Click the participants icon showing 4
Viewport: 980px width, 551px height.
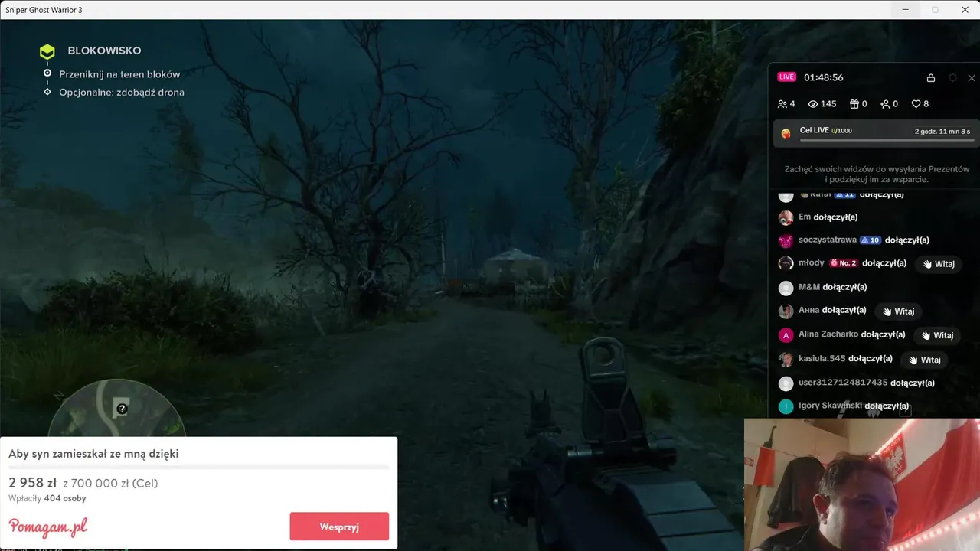tap(782, 104)
